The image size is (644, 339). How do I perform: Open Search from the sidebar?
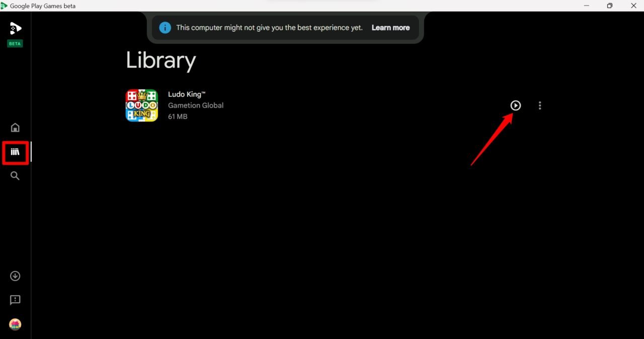pyautogui.click(x=15, y=176)
